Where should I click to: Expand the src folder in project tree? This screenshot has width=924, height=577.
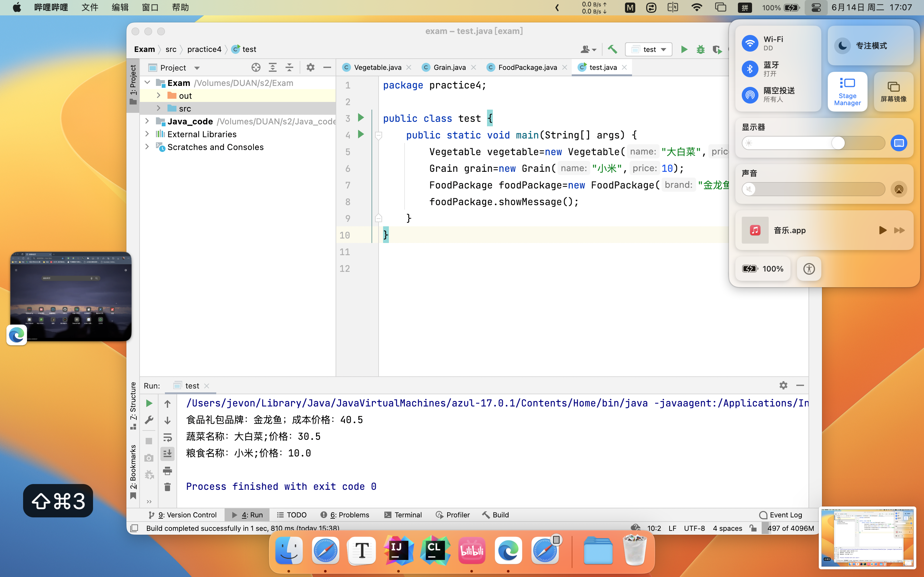click(x=159, y=108)
